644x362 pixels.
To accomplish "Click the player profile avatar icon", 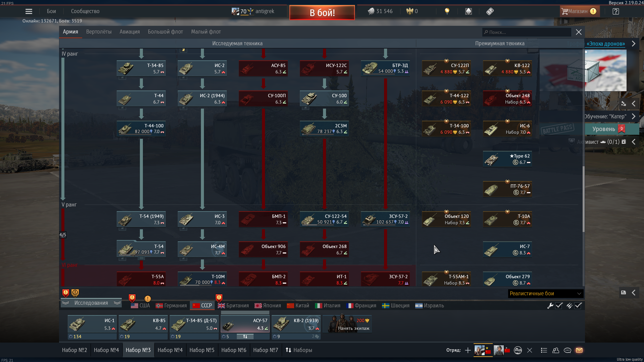I will (235, 11).
